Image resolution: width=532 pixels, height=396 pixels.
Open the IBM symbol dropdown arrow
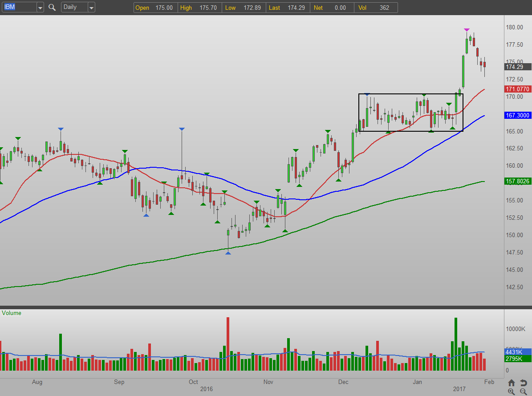[x=40, y=8]
